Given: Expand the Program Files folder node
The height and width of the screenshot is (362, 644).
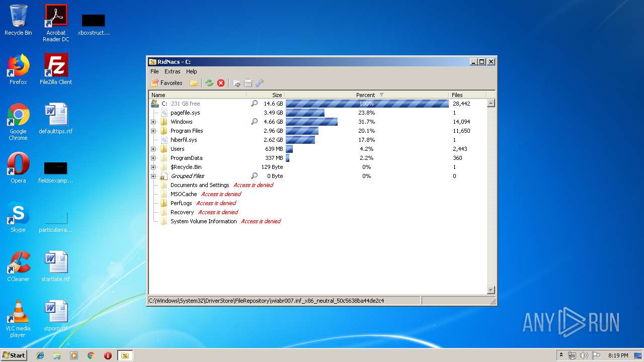Looking at the screenshot, I should [153, 131].
